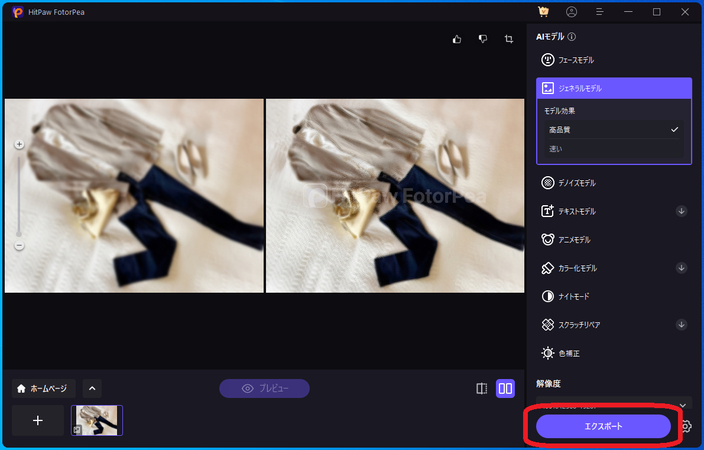Viewport: 704px width, 450px height.
Task: Click the thumbs down icon
Action: (x=482, y=39)
